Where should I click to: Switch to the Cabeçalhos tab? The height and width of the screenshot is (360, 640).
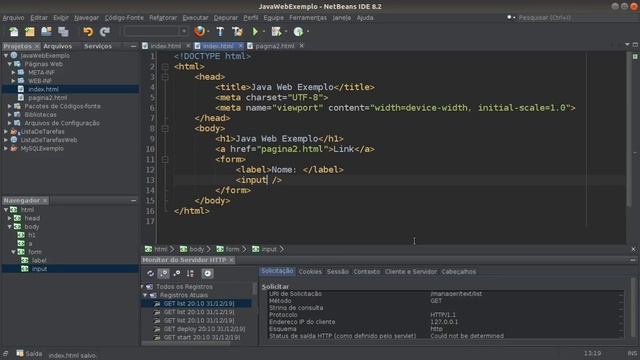tap(458, 271)
